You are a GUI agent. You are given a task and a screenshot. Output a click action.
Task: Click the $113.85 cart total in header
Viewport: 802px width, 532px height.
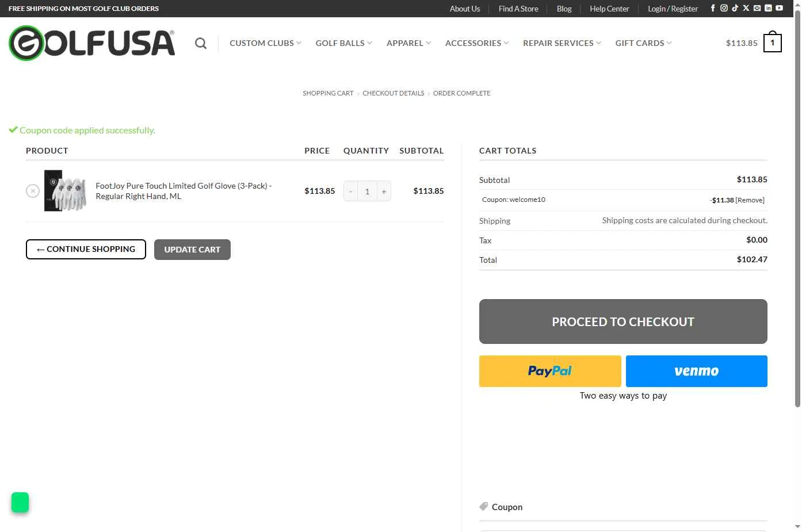pos(742,43)
